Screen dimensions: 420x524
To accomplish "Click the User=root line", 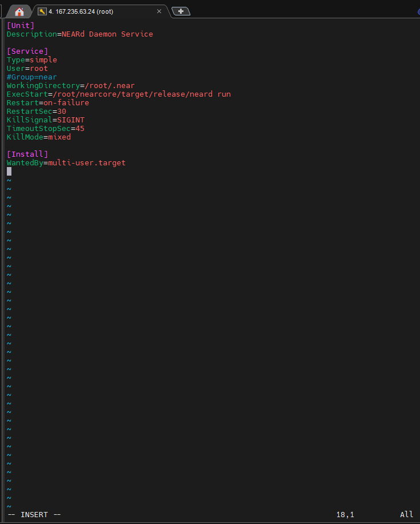I will pos(27,69).
